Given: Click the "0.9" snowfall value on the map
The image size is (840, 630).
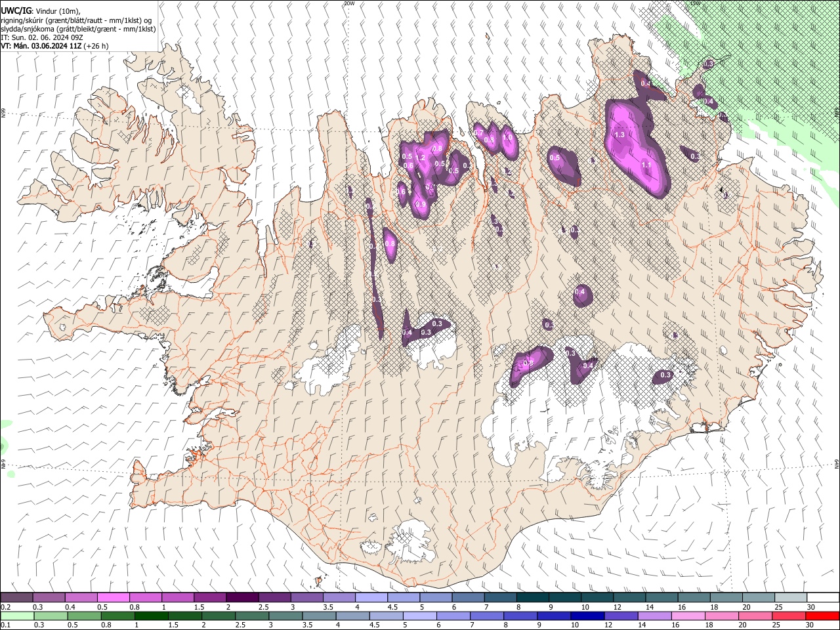Looking at the screenshot, I should point(421,205).
